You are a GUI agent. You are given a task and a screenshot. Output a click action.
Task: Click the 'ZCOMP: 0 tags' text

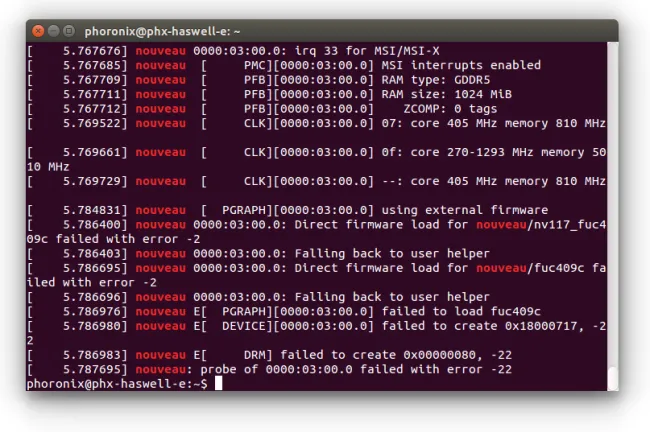tap(450, 109)
